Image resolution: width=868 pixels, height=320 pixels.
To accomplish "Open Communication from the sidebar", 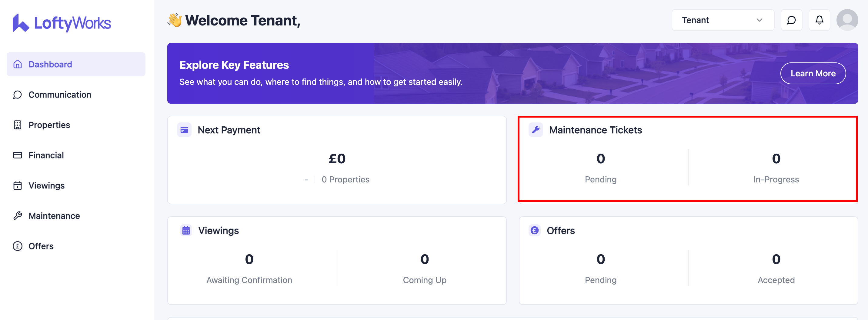I will click(x=60, y=95).
